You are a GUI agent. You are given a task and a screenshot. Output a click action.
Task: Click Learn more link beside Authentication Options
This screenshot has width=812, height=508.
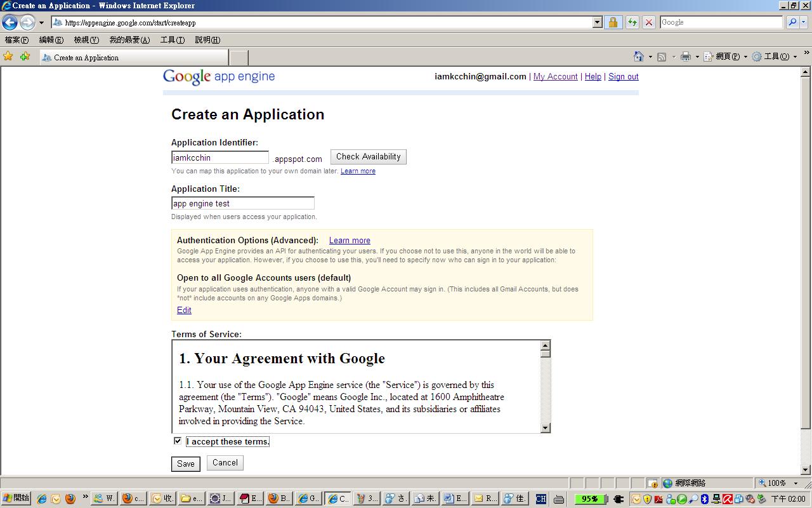coord(350,241)
